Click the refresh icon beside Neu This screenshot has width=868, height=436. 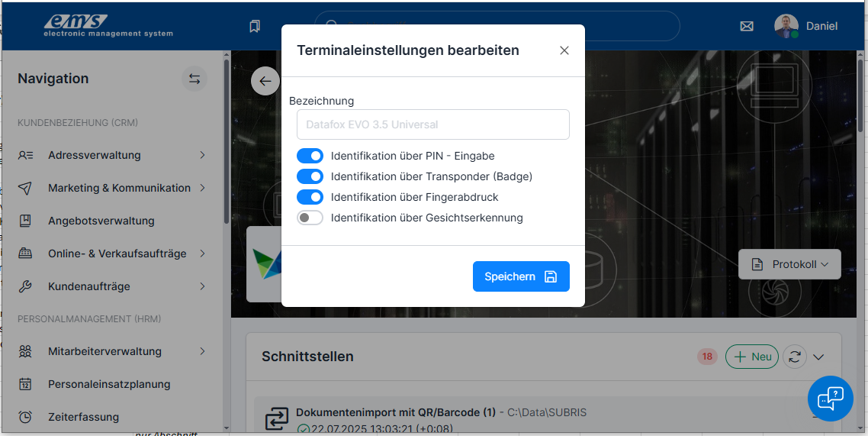click(795, 357)
